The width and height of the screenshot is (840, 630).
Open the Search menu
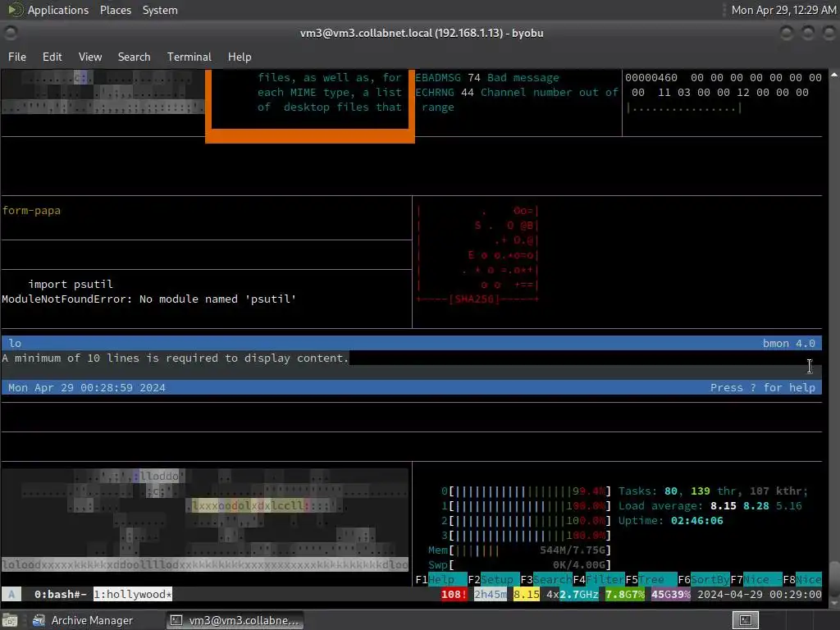pyautogui.click(x=134, y=57)
